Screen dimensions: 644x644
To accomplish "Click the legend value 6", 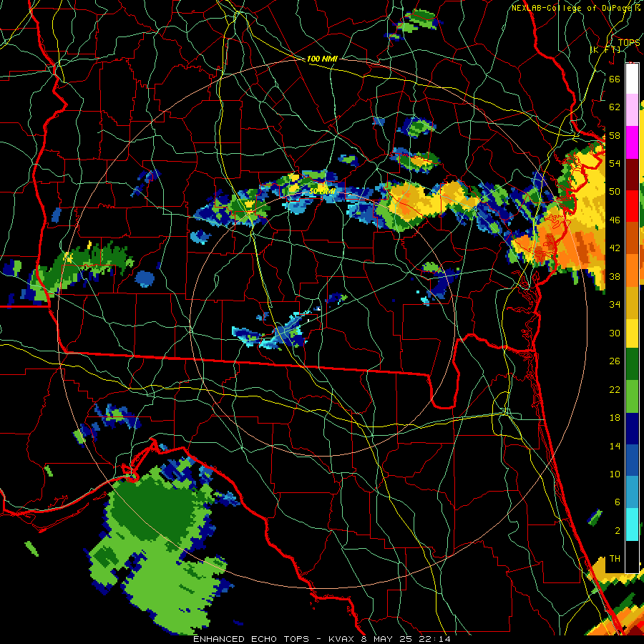I will point(617,502).
